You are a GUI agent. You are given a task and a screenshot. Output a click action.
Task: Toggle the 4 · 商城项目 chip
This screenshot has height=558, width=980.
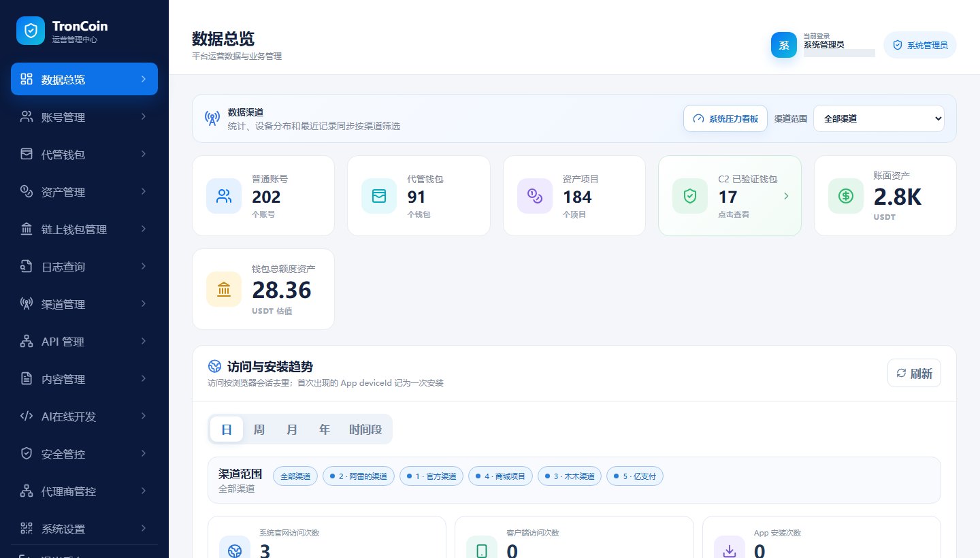click(x=500, y=476)
